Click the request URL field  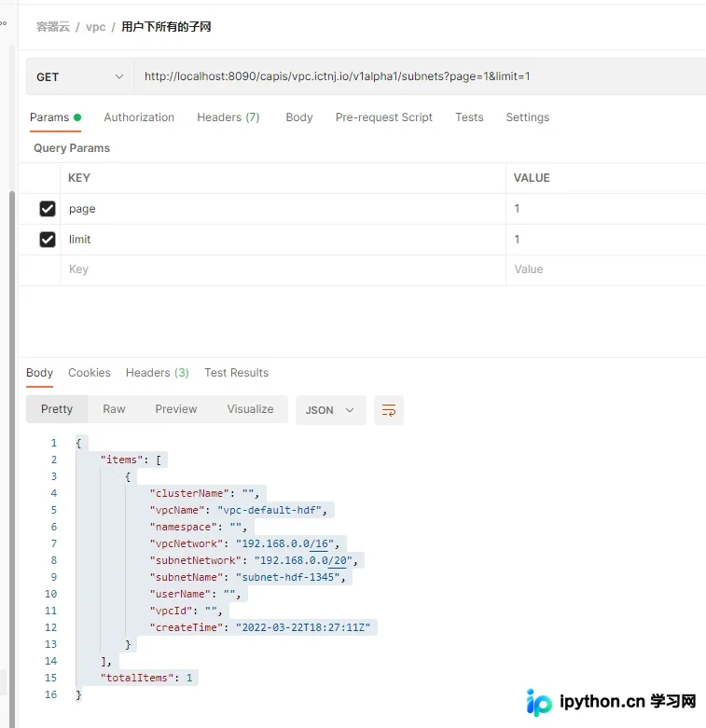coord(420,76)
